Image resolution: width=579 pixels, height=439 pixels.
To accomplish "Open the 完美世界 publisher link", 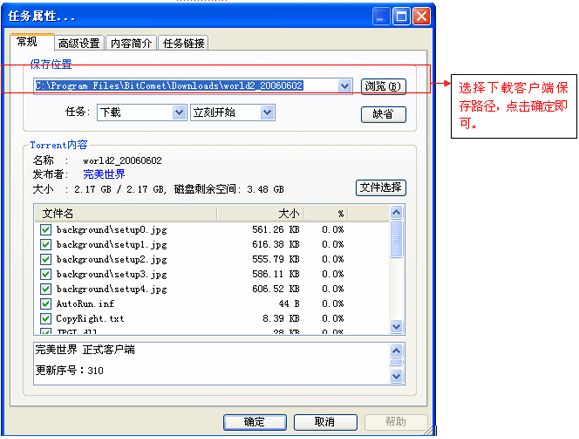I will pos(104,174).
